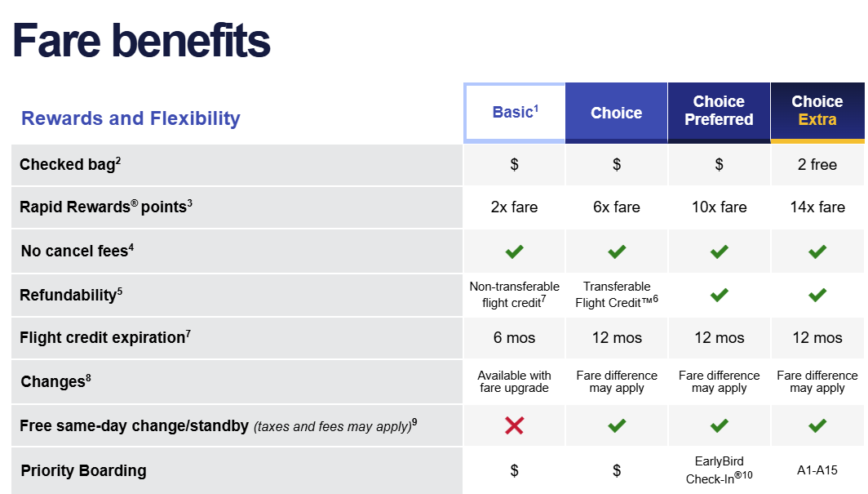
Task: Click Choice column's same-day change checkmark
Action: click(x=617, y=425)
